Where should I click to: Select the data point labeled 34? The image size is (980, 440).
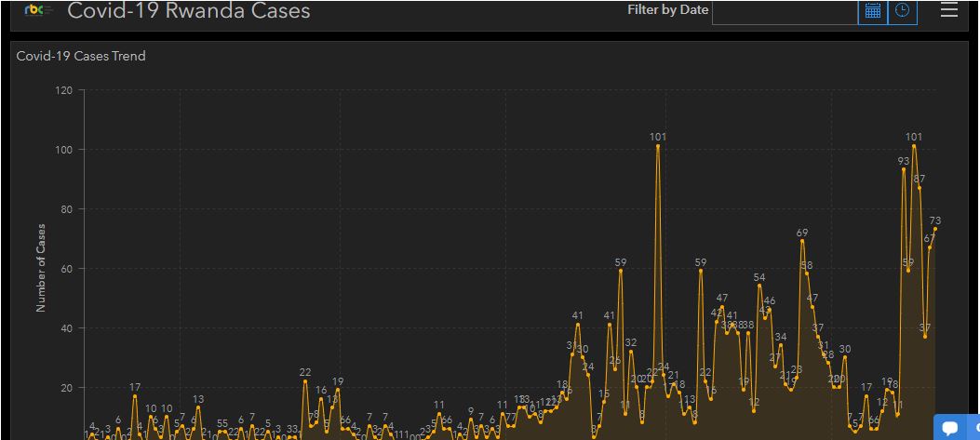tap(781, 345)
